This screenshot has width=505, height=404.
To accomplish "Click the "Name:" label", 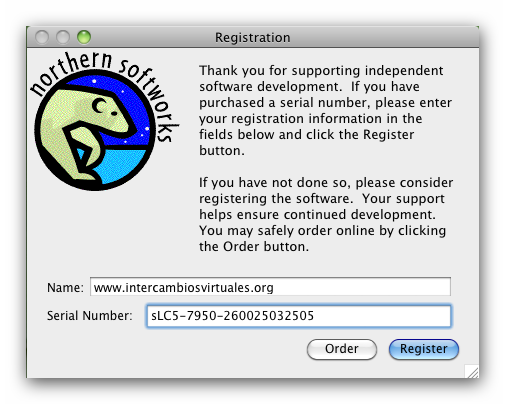I will tap(65, 287).
